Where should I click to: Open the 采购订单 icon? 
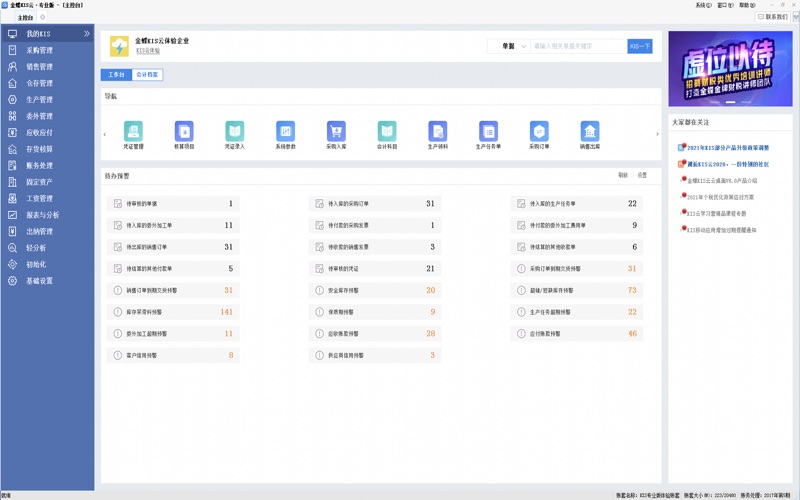click(x=539, y=131)
